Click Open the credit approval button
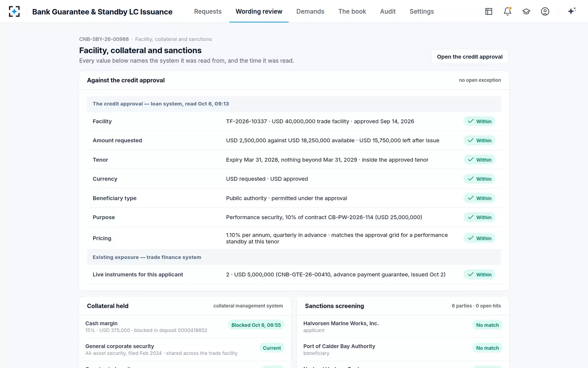588x368 pixels. click(x=470, y=57)
